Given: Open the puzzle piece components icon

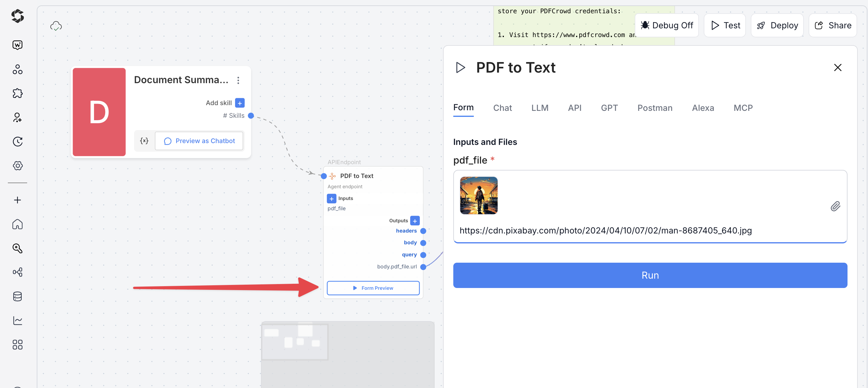Looking at the screenshot, I should (x=17, y=93).
